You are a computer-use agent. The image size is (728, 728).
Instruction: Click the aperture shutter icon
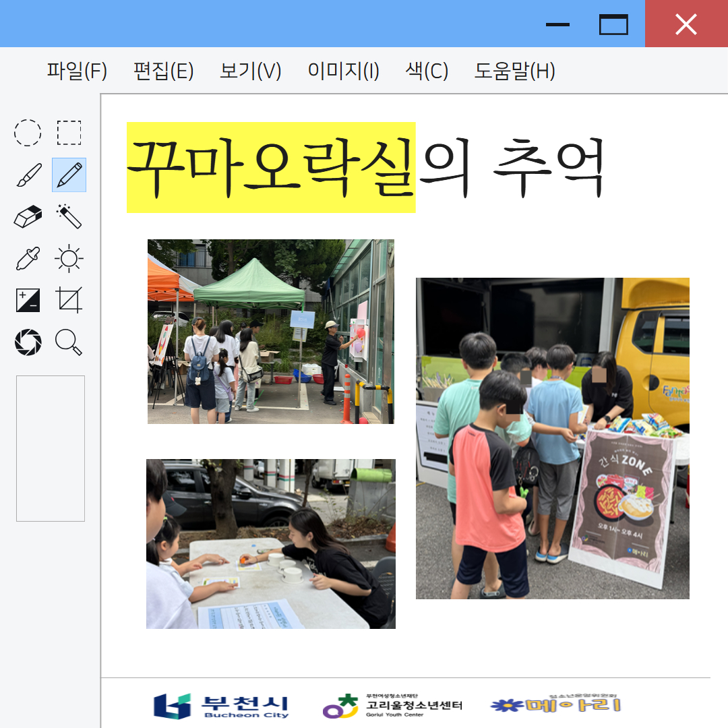[28, 342]
